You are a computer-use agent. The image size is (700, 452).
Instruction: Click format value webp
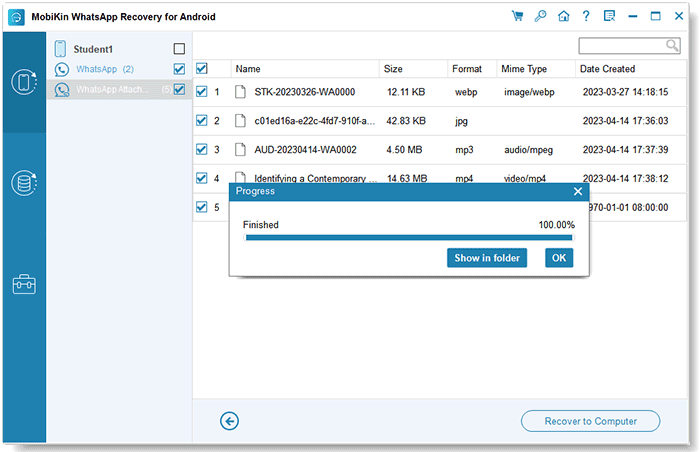[466, 92]
